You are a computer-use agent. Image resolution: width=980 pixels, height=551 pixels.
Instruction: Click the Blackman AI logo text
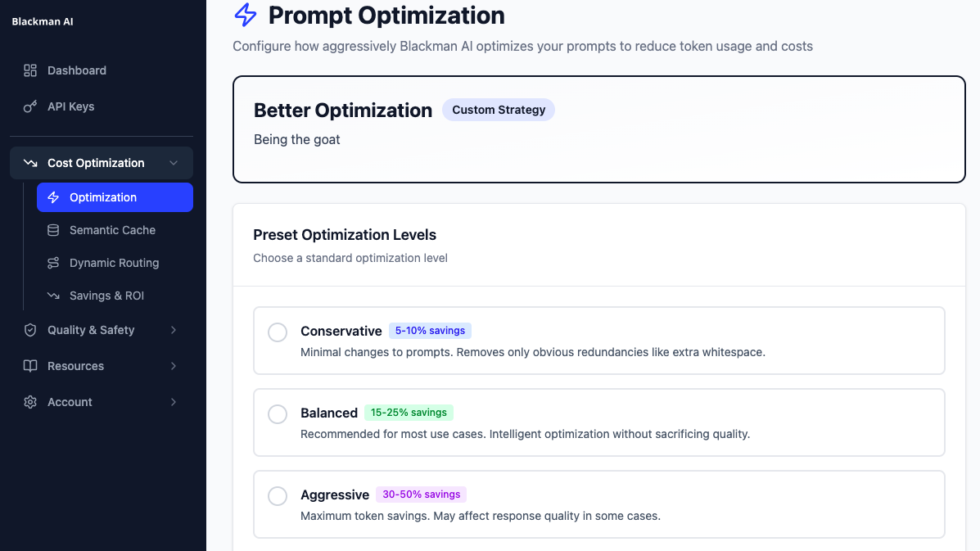point(42,21)
